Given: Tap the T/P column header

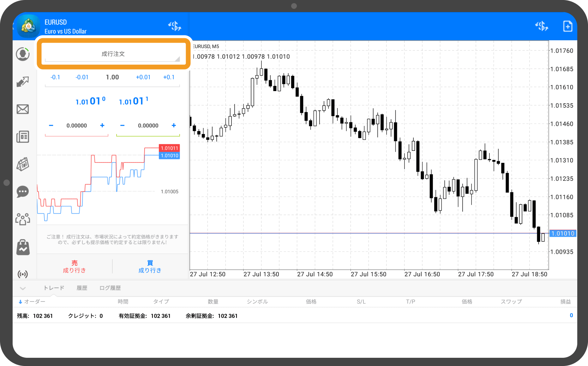Looking at the screenshot, I should (x=411, y=302).
